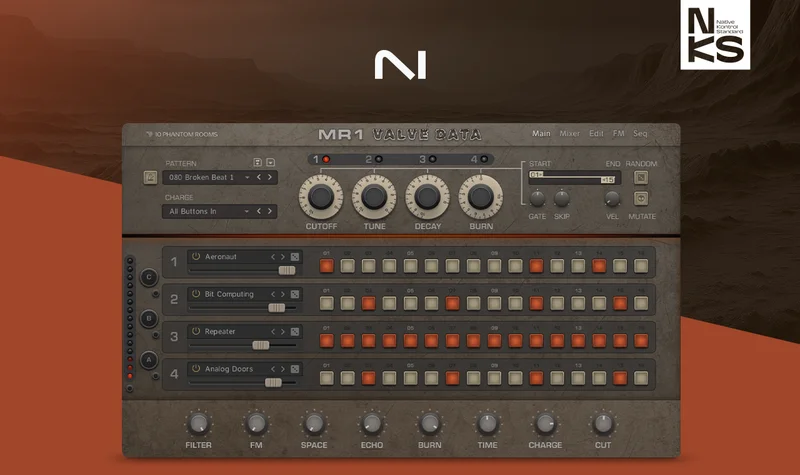
Task: Click the FILTER macro knob
Action: coord(198,423)
